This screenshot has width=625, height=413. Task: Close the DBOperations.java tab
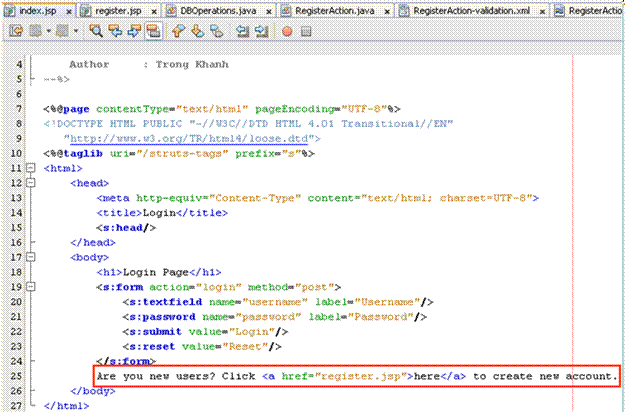269,12
